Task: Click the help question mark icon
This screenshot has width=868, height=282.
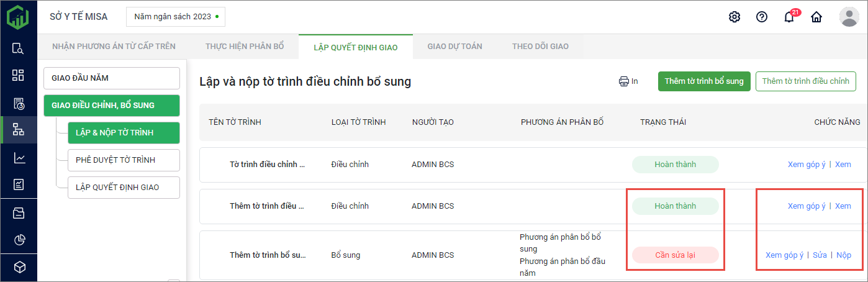Action: [x=762, y=17]
